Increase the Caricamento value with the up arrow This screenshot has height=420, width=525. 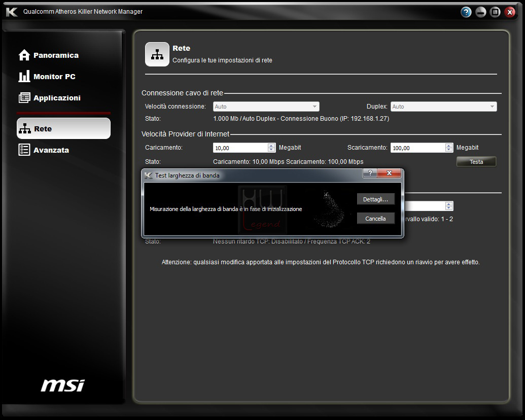tap(271, 146)
